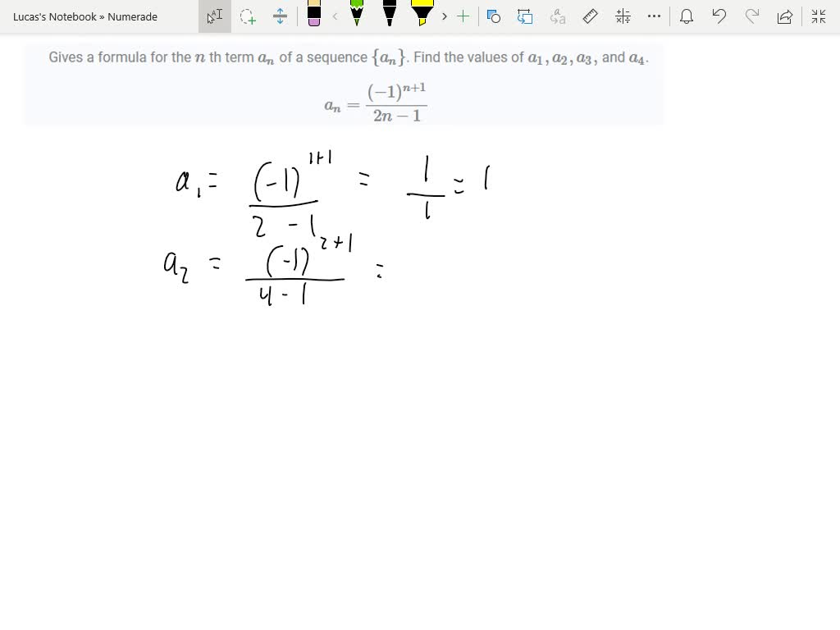Screen dimensions: 840x630
Task: Choose the yellow highlighter tool
Action: coord(423,15)
